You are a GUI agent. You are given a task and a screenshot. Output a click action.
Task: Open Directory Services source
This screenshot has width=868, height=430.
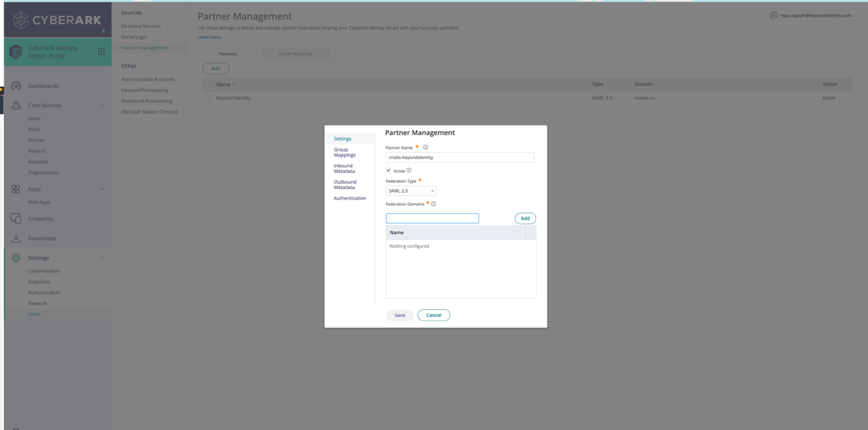(x=141, y=26)
